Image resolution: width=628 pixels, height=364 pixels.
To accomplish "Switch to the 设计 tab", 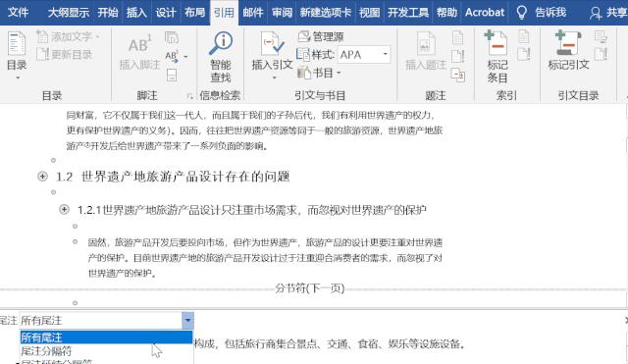I will (x=166, y=13).
